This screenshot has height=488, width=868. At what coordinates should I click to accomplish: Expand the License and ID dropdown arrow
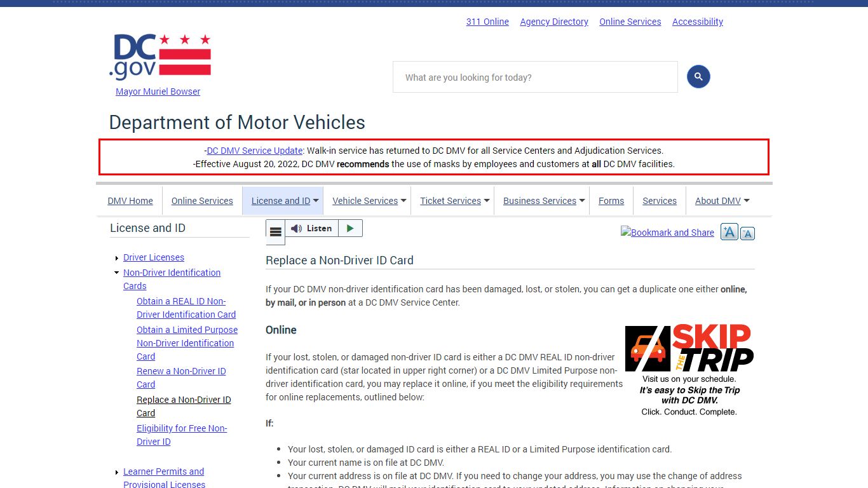[316, 201]
